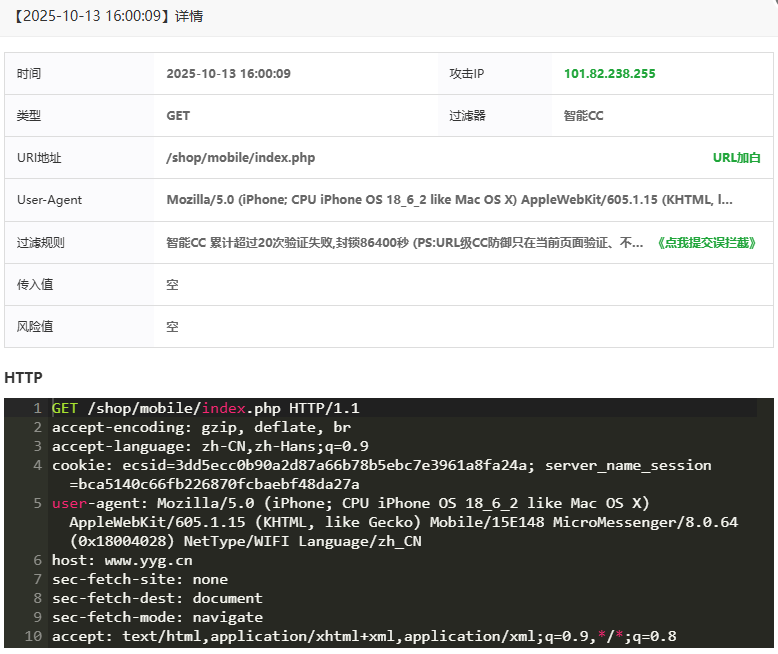
Task: Click the attack IP 101.82.238.255
Action: coord(609,74)
